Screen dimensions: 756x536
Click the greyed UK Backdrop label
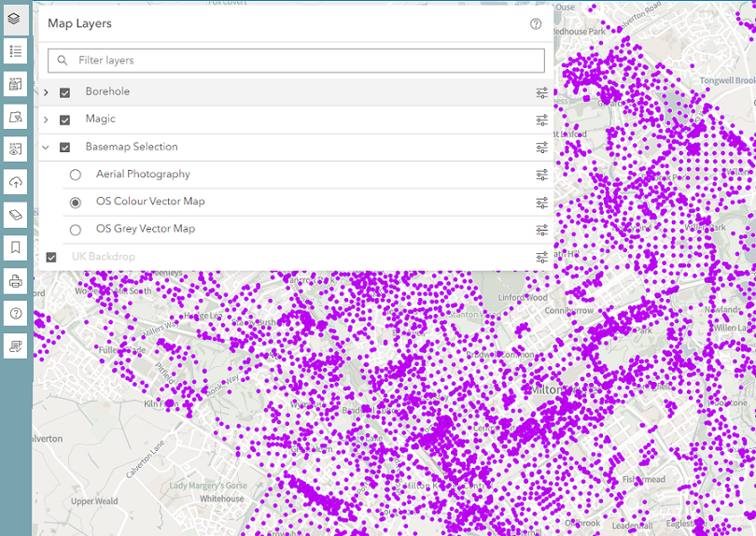[x=104, y=257]
